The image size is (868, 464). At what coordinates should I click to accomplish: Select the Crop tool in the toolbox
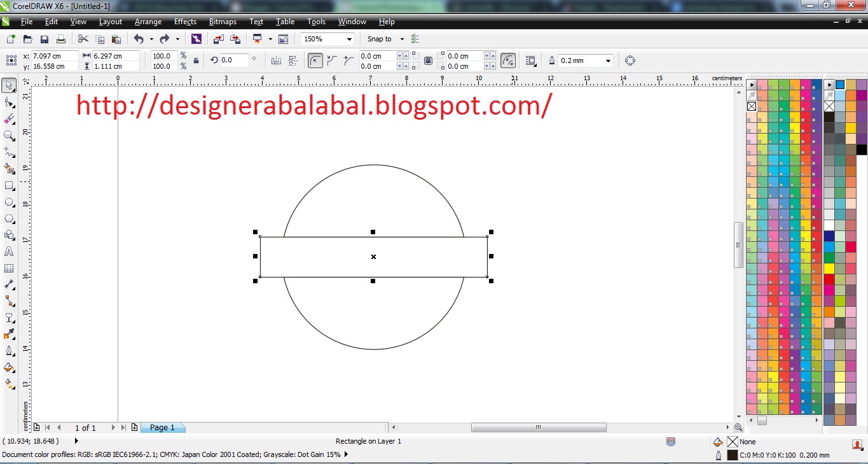pyautogui.click(x=10, y=119)
